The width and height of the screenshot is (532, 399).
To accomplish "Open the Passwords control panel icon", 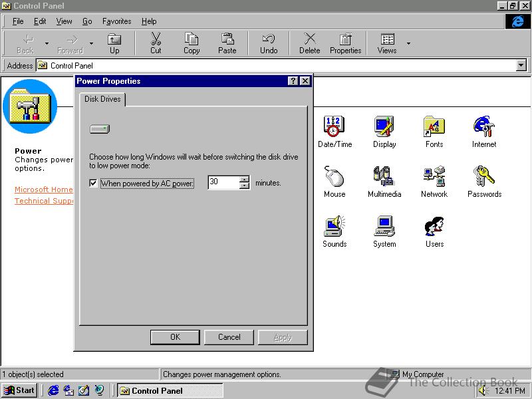I will pos(484,181).
